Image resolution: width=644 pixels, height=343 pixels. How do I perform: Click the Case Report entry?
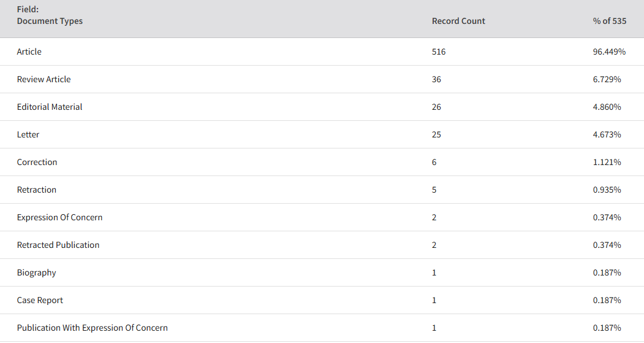click(40, 300)
